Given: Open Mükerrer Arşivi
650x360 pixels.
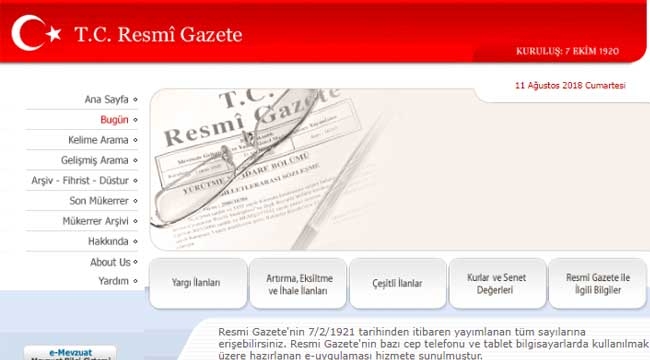Looking at the screenshot, I should [95, 221].
